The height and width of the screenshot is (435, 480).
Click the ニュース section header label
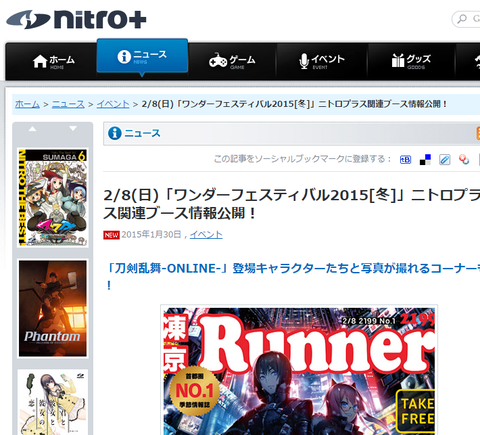coord(142,133)
